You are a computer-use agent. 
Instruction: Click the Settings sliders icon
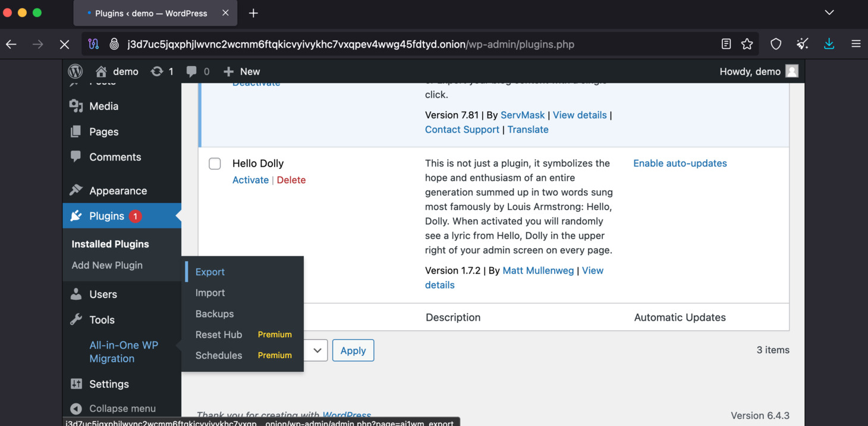click(x=76, y=384)
